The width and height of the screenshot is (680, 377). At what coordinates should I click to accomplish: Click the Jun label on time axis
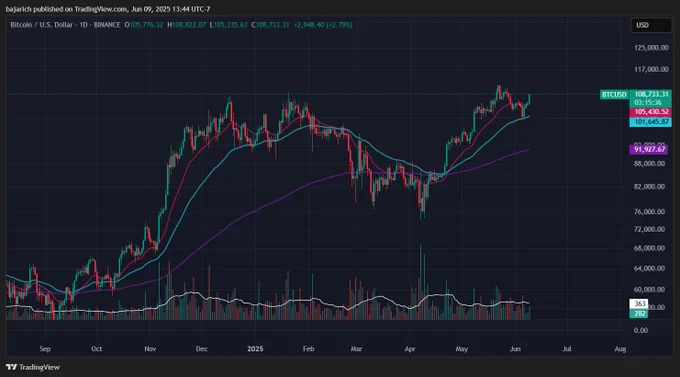point(515,349)
